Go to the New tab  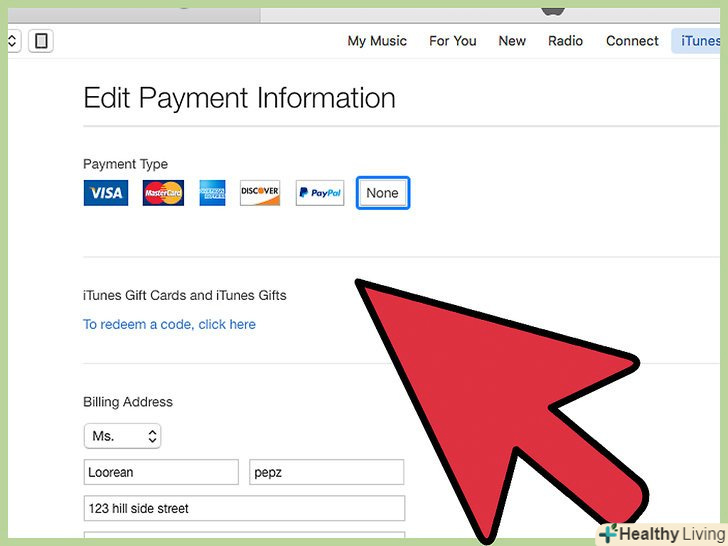coord(512,41)
